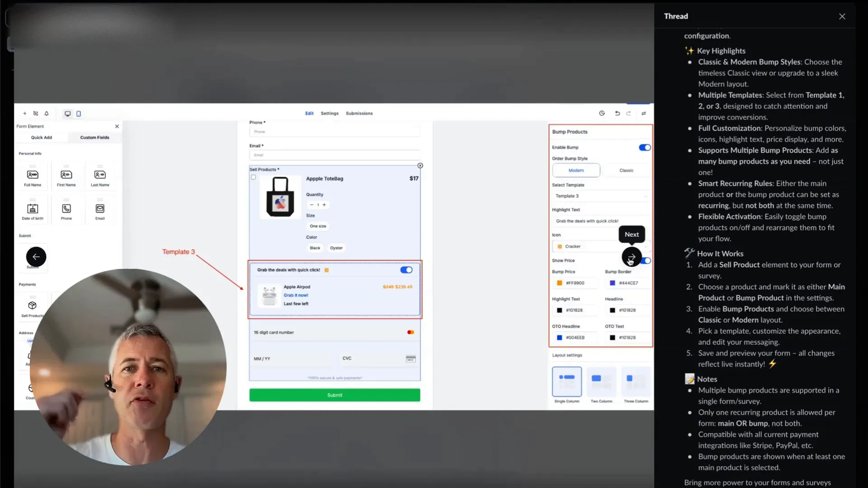Choose the One size option
The width and height of the screenshot is (868, 488).
click(x=318, y=226)
